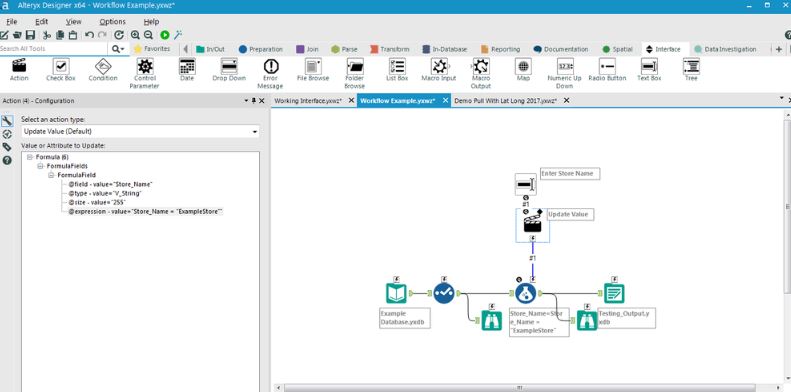This screenshot has width=791, height=392.
Task: Click the Save workflow icon
Action: pyautogui.click(x=30, y=35)
